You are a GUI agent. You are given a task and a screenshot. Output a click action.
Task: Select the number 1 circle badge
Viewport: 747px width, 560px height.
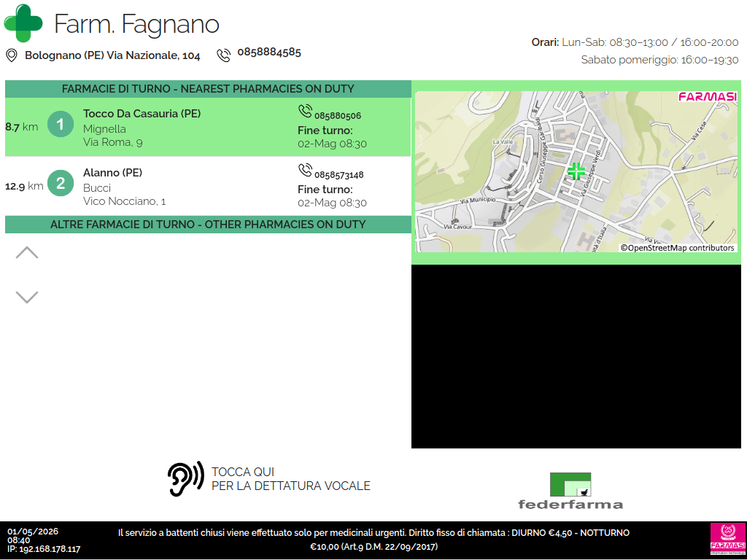[x=61, y=124]
